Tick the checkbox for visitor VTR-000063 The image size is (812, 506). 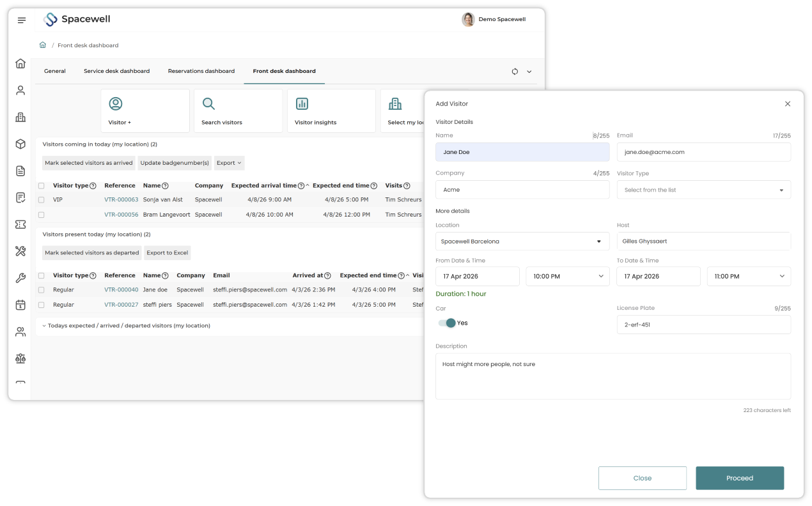tap(42, 200)
